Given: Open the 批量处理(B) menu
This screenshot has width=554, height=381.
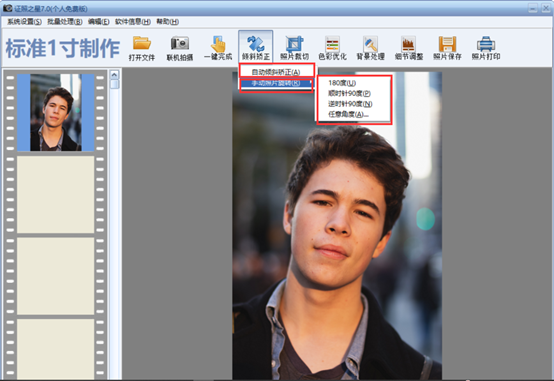Looking at the screenshot, I should click(65, 22).
